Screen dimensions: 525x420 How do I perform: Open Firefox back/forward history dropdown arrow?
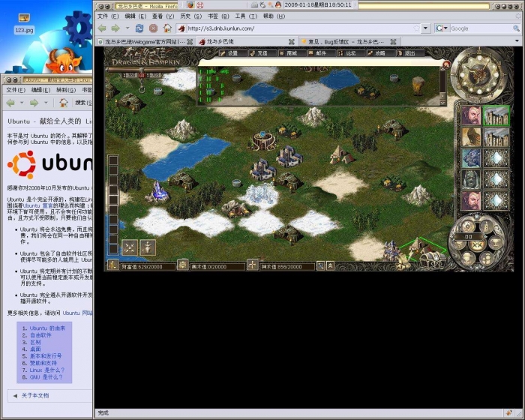point(127,28)
